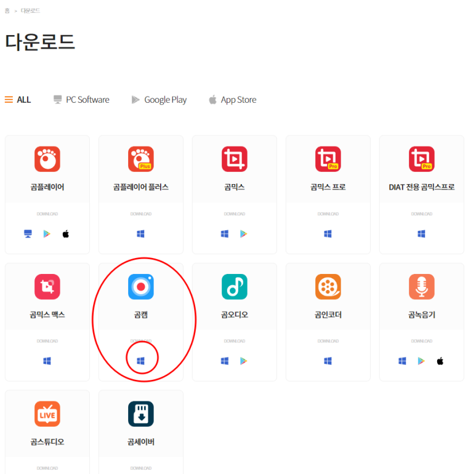
Task: Download 곰인코더 Windows version
Action: 328,361
